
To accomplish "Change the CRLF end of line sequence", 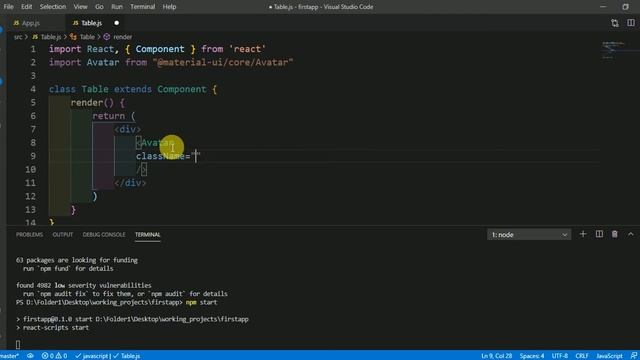I will 582,356.
